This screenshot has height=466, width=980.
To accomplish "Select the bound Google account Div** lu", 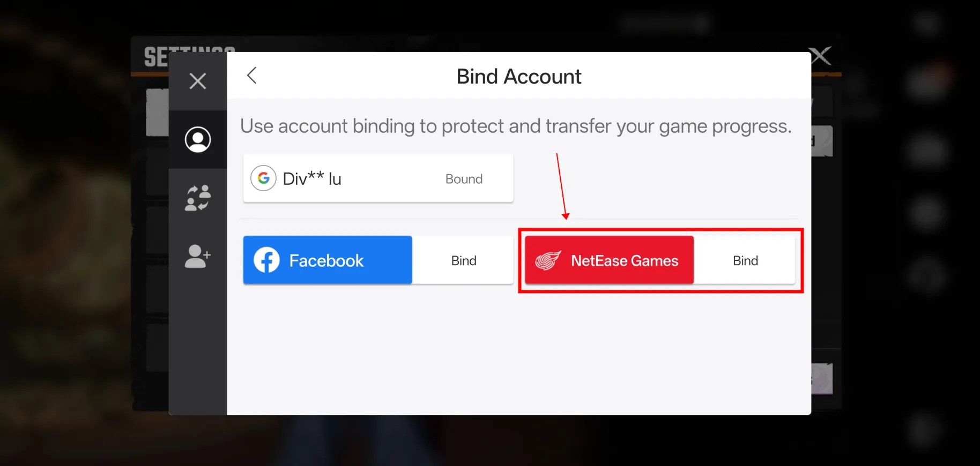I will pos(378,178).
